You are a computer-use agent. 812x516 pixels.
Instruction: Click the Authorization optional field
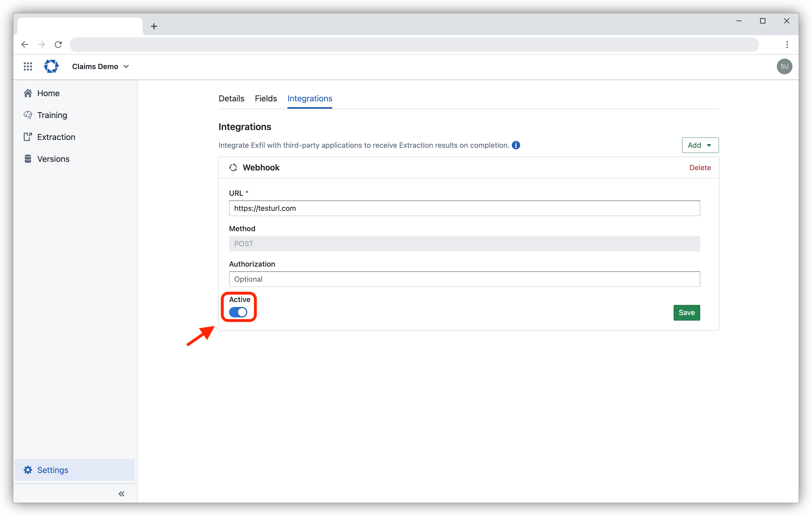click(x=465, y=279)
